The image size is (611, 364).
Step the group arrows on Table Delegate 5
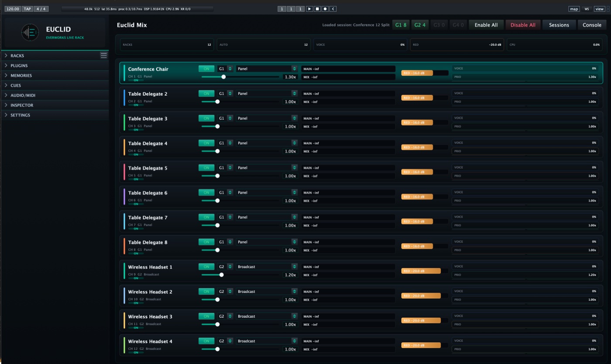pyautogui.click(x=230, y=167)
